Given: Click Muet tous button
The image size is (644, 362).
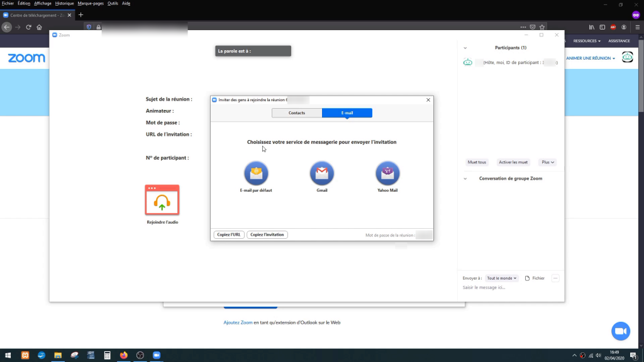Looking at the screenshot, I should [477, 162].
